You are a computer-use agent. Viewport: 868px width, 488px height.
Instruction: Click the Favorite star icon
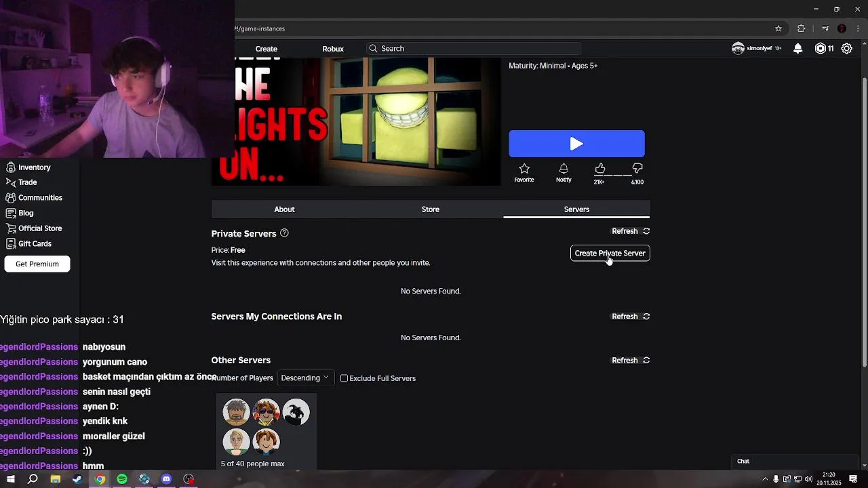point(524,169)
